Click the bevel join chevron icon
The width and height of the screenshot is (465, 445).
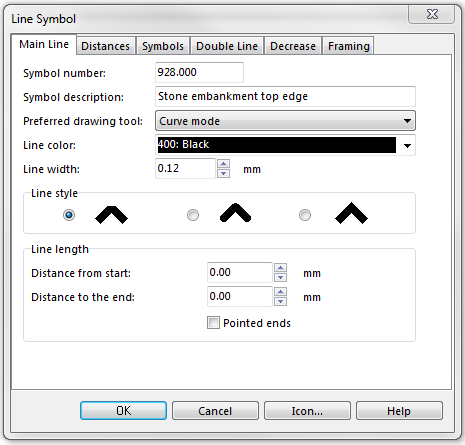[x=111, y=215]
